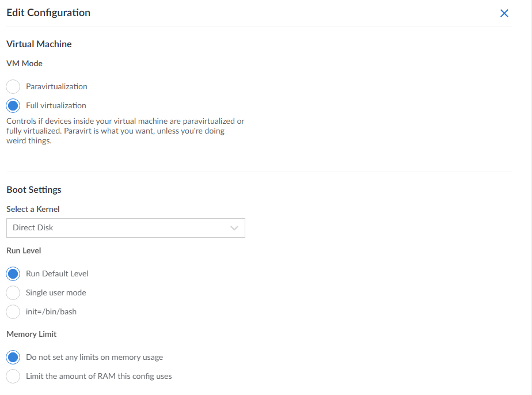
Task: Select the Run Default Level radio button
Action: point(13,274)
